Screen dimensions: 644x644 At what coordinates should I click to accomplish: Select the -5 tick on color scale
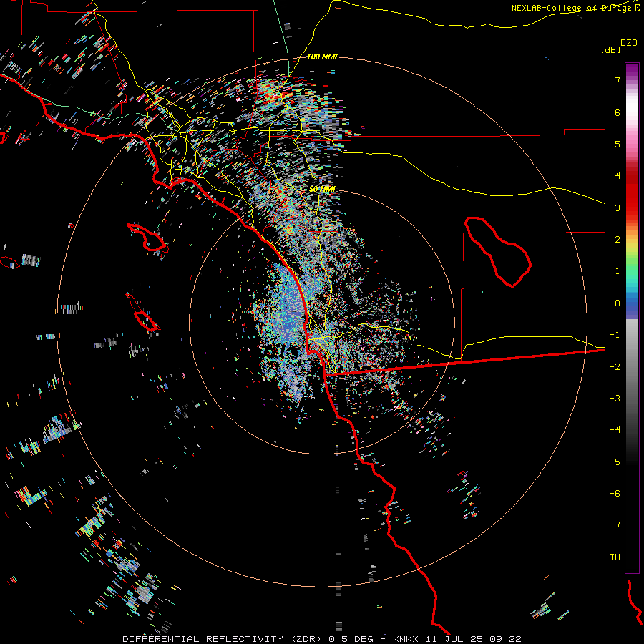615,462
